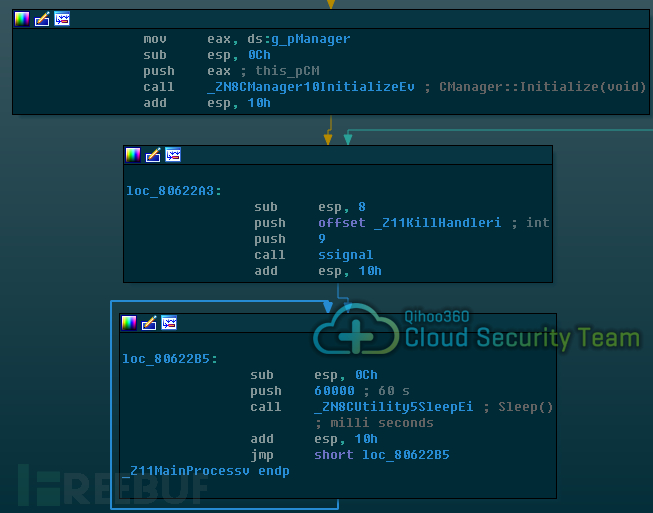Click group nodes icon on loc_80622A3 block
Image resolution: width=653 pixels, height=513 pixels.
pyautogui.click(x=173, y=155)
